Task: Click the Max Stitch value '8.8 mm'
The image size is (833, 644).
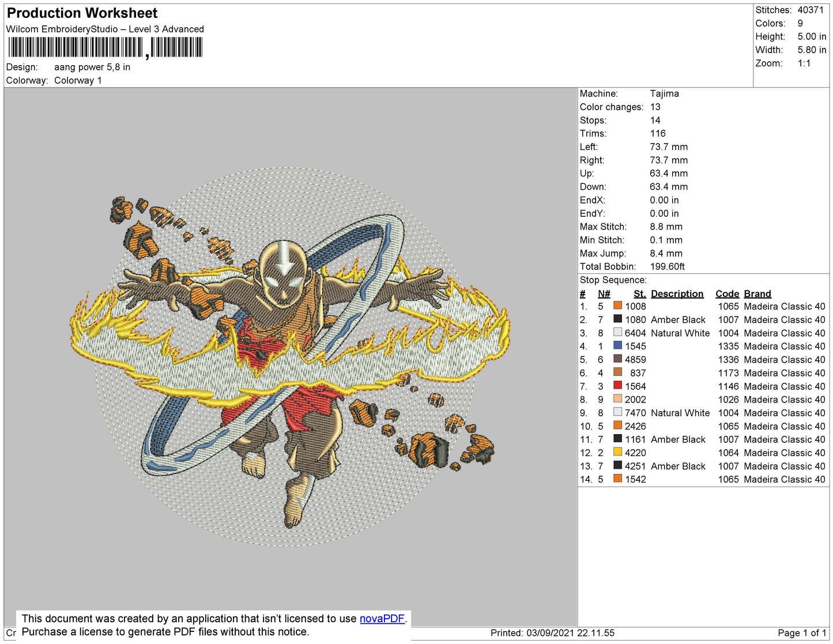Action: (x=666, y=227)
